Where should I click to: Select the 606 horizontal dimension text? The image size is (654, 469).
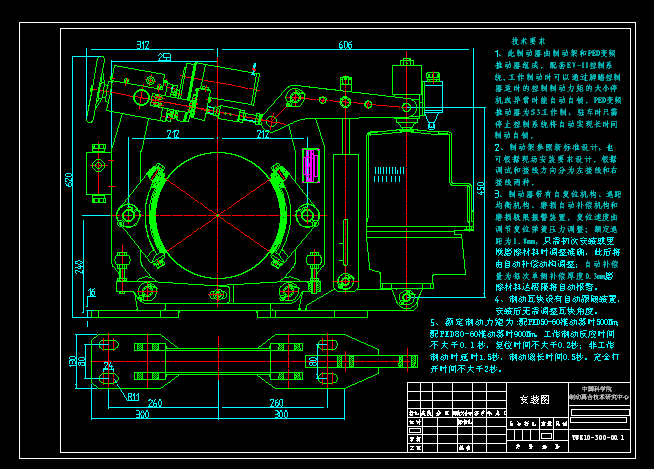(x=345, y=45)
